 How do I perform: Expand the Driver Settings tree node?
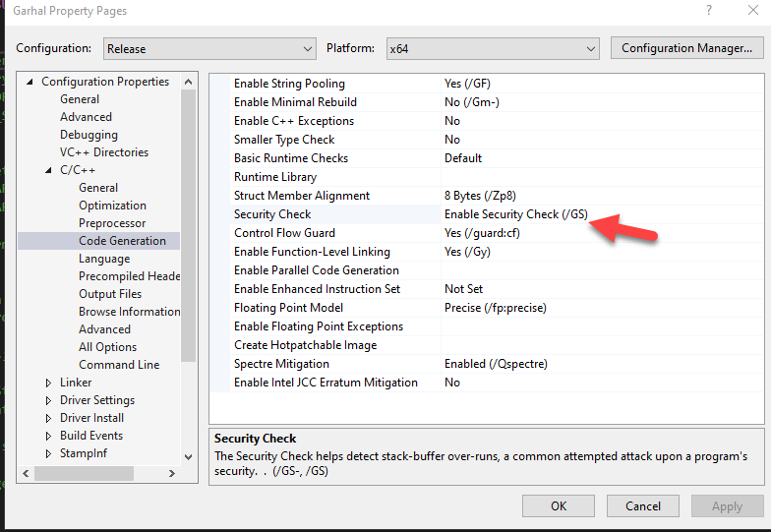tap(48, 400)
